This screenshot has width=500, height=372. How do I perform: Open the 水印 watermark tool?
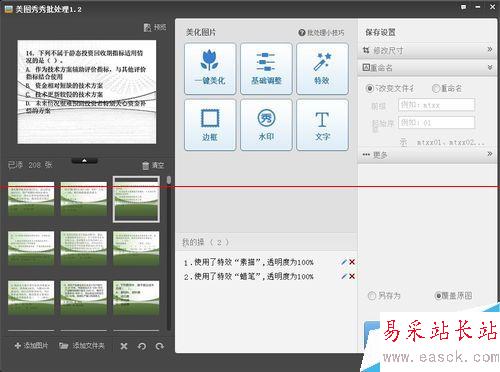point(266,125)
